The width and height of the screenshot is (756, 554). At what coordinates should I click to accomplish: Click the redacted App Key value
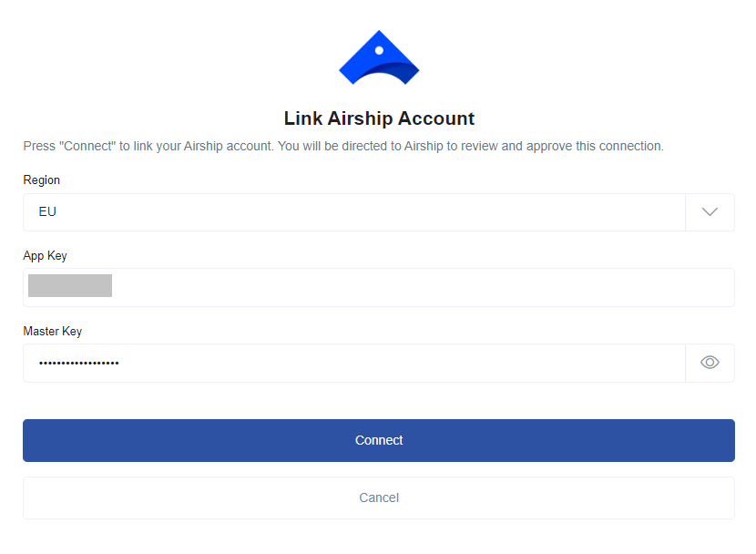(x=69, y=284)
